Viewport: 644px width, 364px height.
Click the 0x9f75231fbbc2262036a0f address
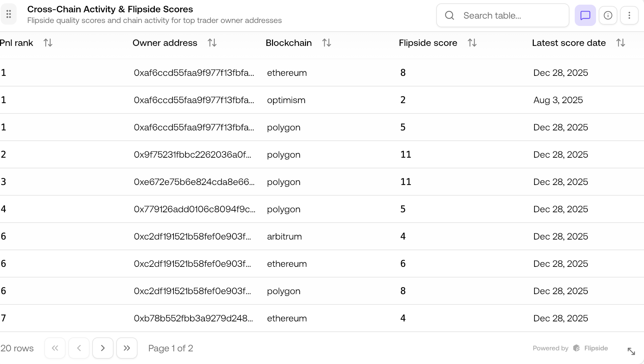192,155
